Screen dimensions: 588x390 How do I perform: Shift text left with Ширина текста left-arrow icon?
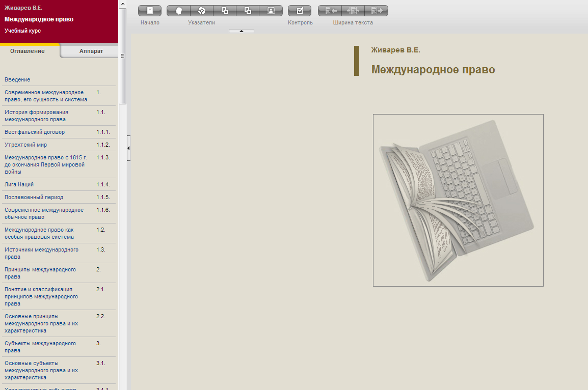pos(330,11)
